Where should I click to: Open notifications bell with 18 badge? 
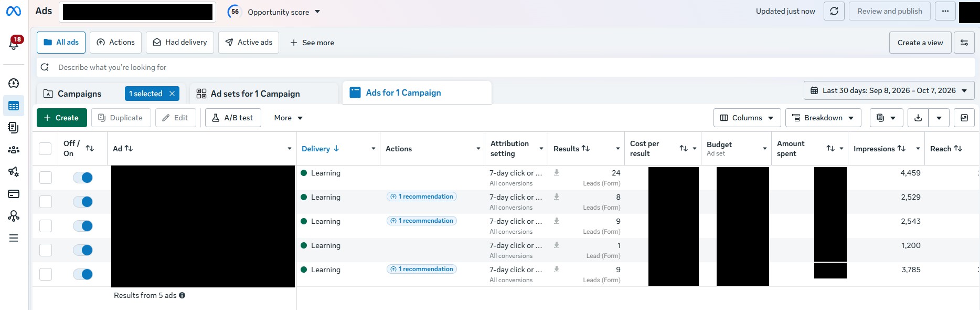pos(14,43)
